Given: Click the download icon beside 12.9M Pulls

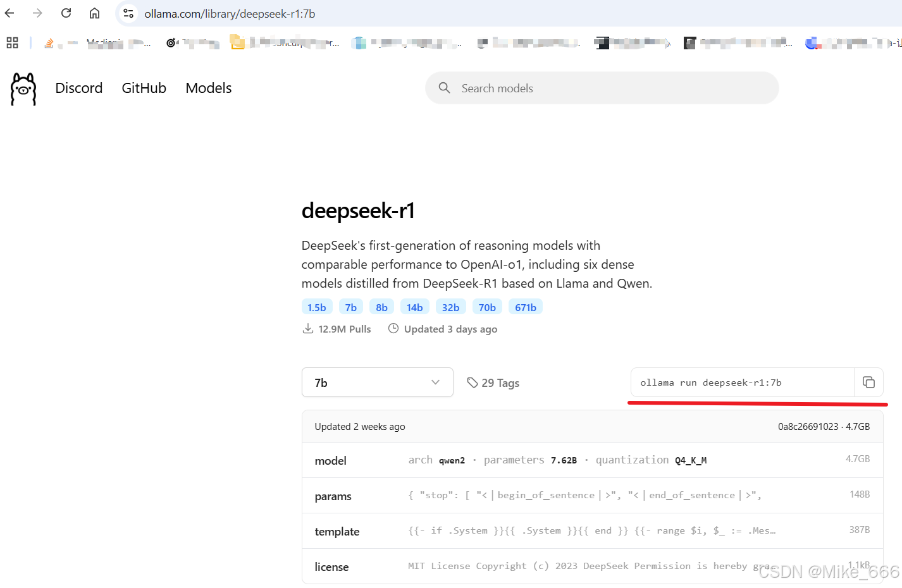Looking at the screenshot, I should click(x=308, y=329).
